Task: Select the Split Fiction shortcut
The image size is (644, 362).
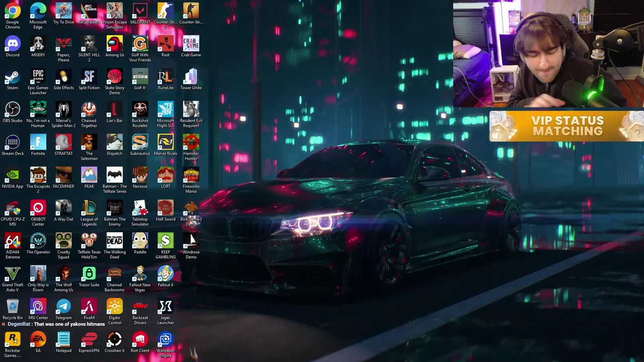Action: tap(89, 79)
